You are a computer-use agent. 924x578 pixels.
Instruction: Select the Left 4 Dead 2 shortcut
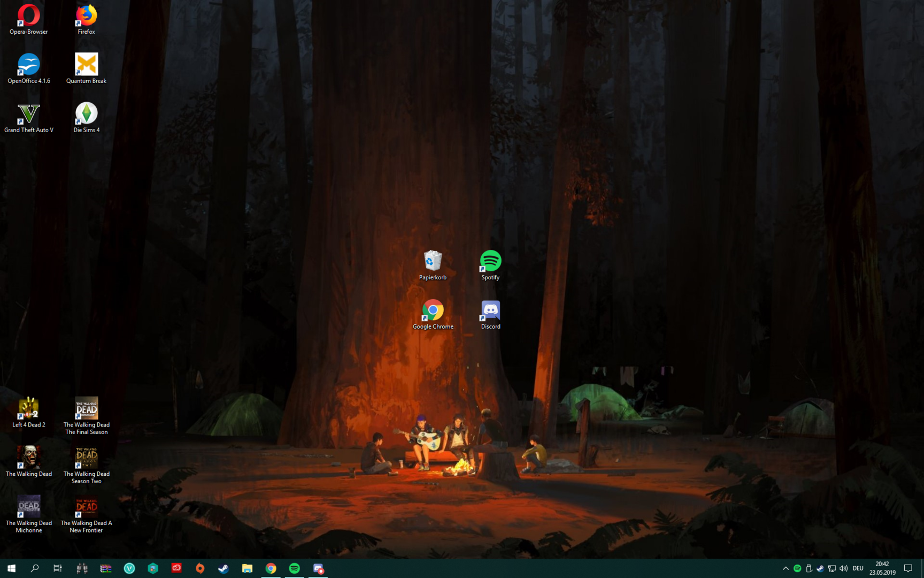[x=29, y=413]
